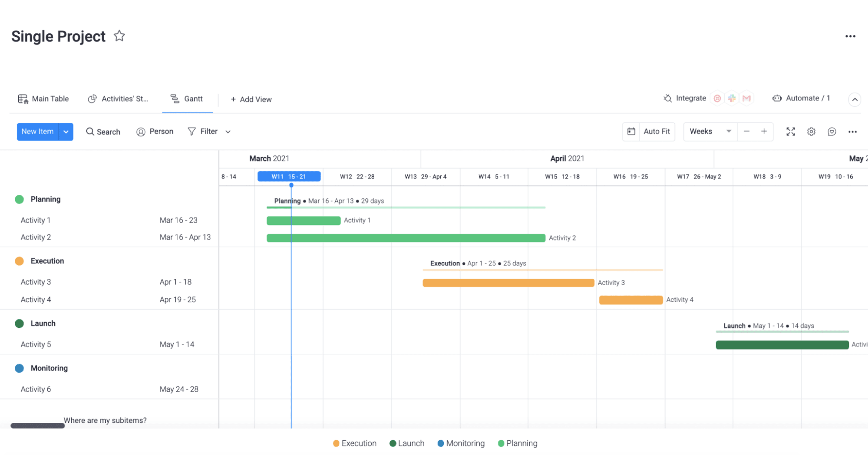Click the emoji/reaction icon in toolbar
The width and height of the screenshot is (868, 475).
832,131
